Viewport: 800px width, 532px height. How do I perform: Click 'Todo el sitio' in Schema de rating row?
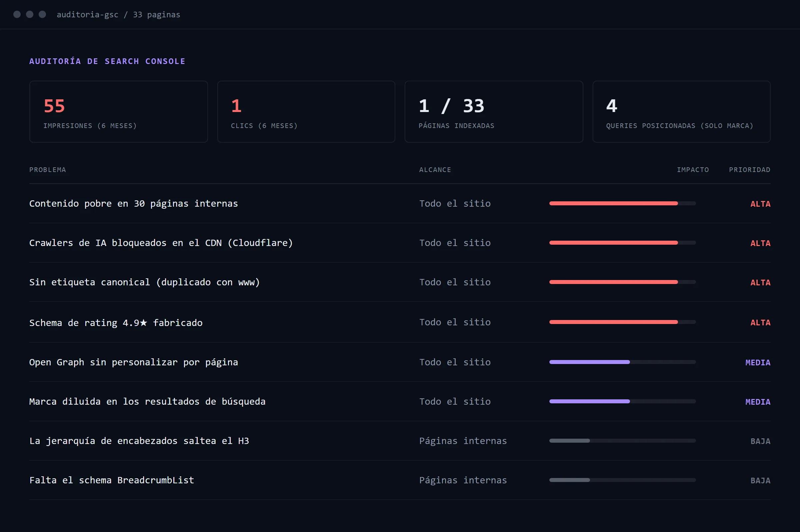tap(455, 322)
